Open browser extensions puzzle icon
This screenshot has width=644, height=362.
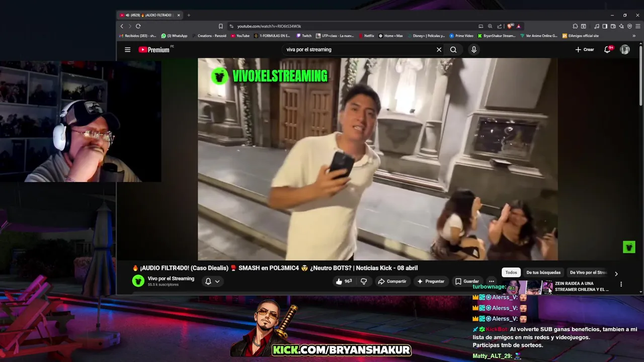pyautogui.click(x=575, y=26)
